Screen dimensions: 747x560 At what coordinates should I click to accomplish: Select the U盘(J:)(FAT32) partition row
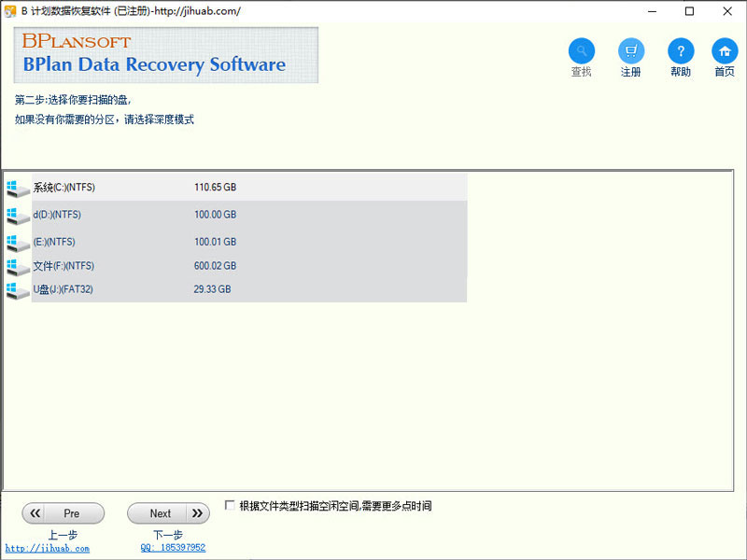click(x=249, y=289)
